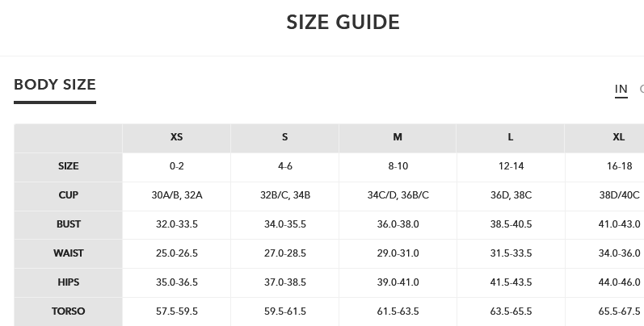Viewport: 644px width, 326px height.
Task: Click the HIPS row label
Action: (x=69, y=282)
